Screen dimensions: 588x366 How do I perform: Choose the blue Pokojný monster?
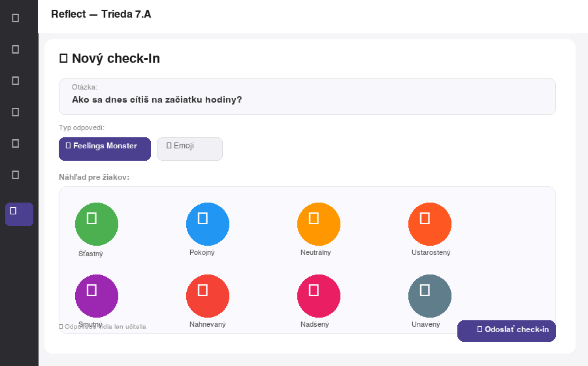(x=208, y=224)
